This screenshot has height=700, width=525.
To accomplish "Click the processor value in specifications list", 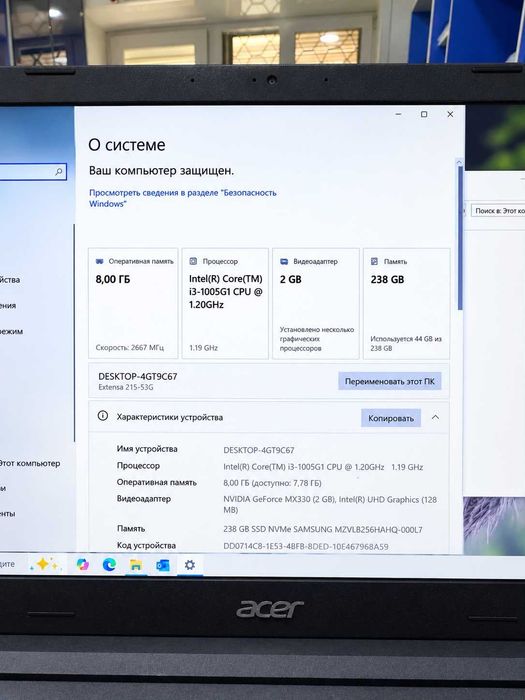I will pos(323,467).
